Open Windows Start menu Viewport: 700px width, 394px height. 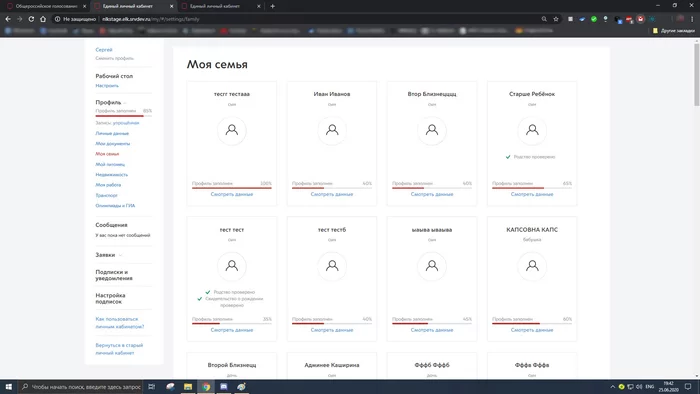pos(8,386)
